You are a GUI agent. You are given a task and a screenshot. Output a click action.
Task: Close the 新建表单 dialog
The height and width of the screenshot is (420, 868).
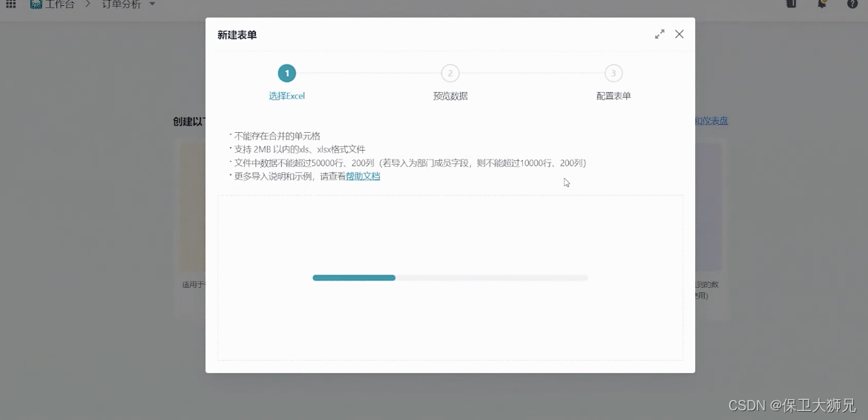(x=680, y=34)
